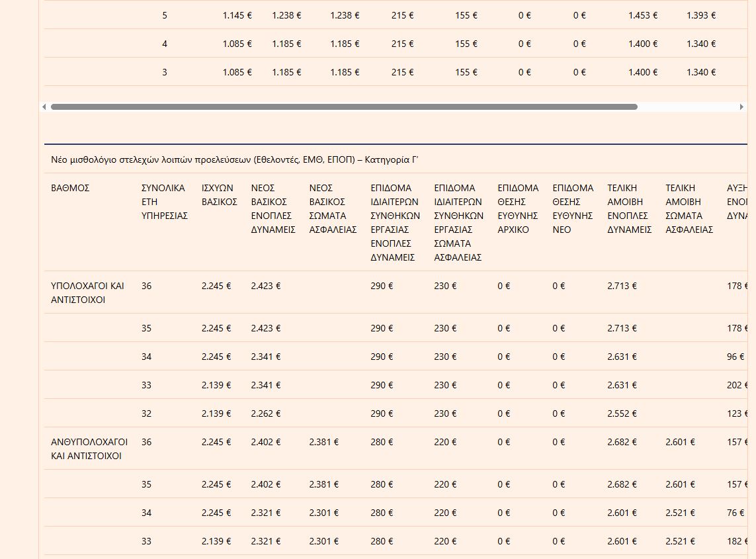Click the ΕΠΙΔΟΜΑ ΘΕΣΗΣ ΕΥΘΥΝΗΣ ΑΡΧΙΚΟ header
The image size is (756, 559).
[x=518, y=209]
